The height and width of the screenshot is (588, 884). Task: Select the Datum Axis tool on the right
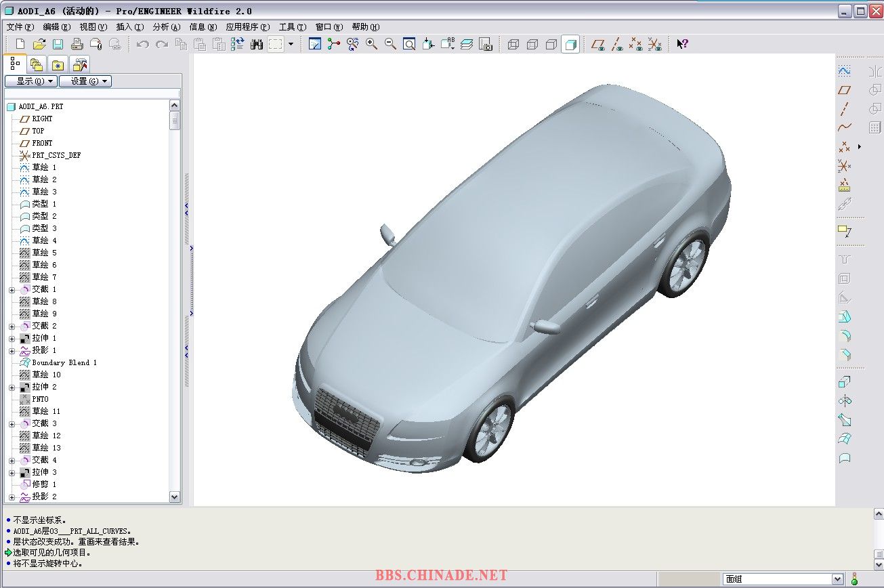(844, 108)
